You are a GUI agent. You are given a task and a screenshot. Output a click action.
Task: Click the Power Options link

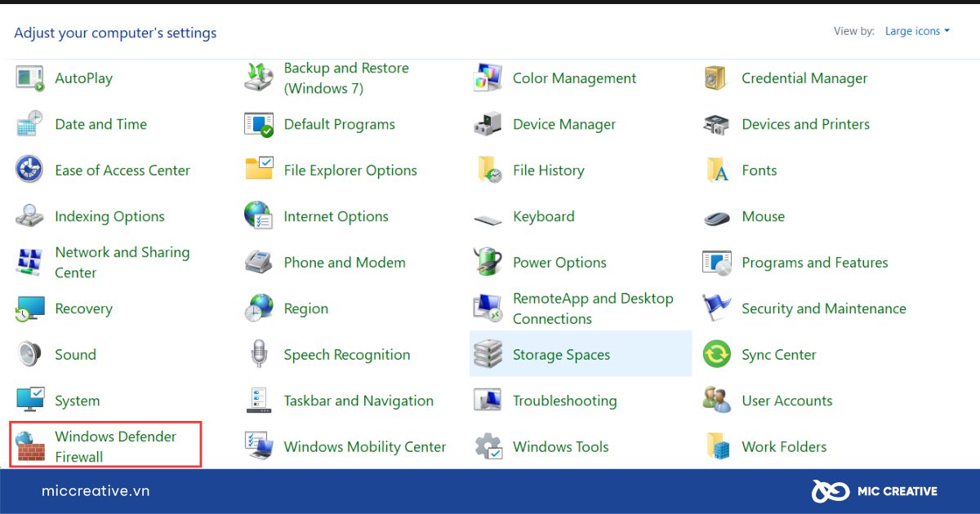(559, 263)
